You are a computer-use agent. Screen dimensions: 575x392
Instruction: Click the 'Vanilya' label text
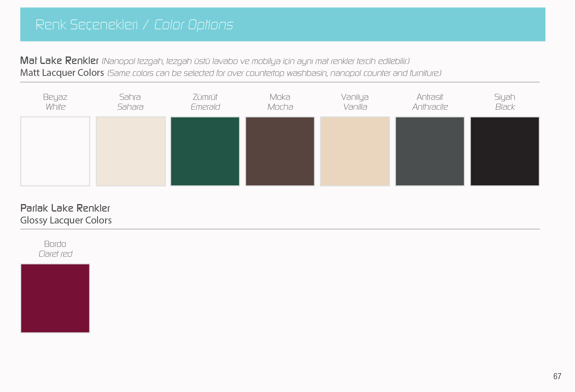[355, 97]
